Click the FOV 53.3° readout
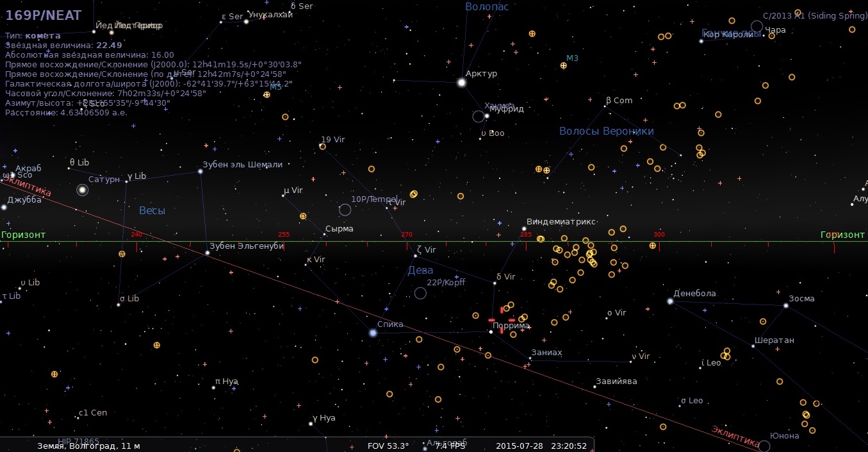Viewport: 868px width, 452px height. click(388, 446)
